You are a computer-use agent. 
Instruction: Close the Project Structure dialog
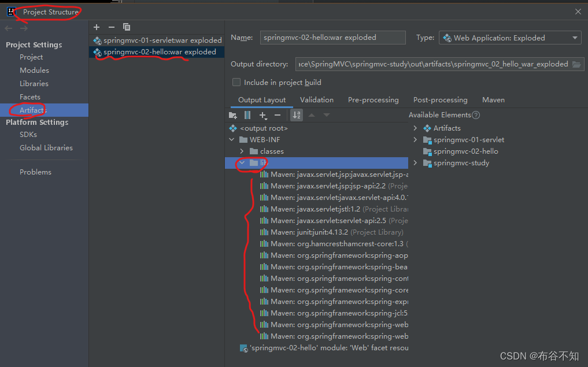[578, 12]
